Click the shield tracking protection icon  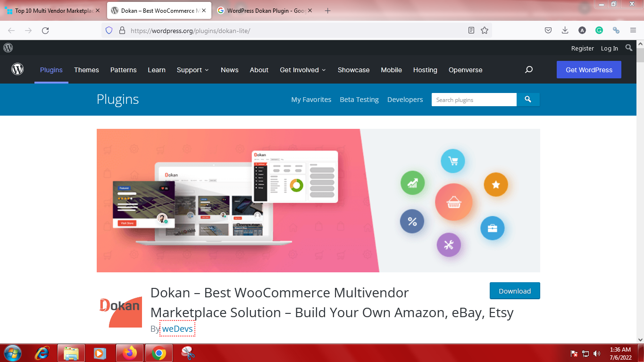[x=109, y=30]
